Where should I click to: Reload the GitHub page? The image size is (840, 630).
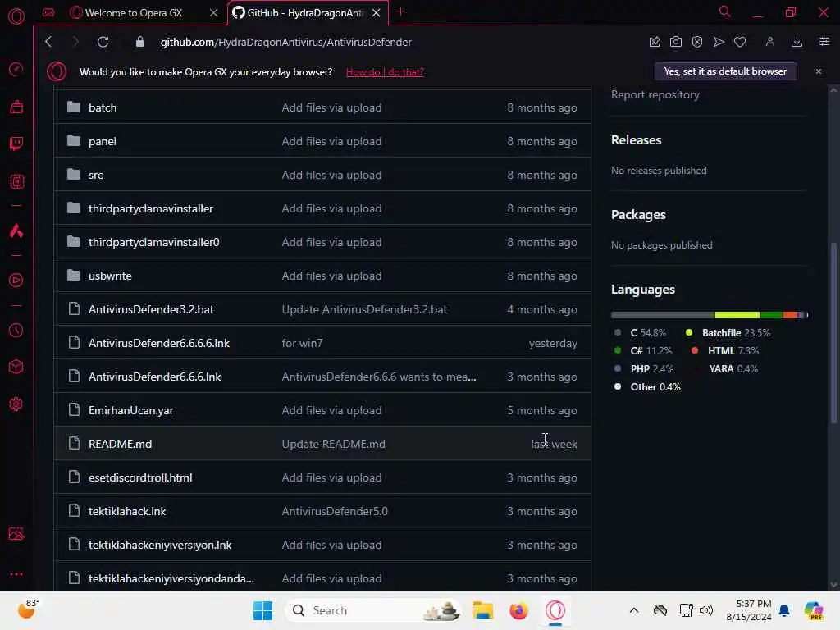click(103, 42)
